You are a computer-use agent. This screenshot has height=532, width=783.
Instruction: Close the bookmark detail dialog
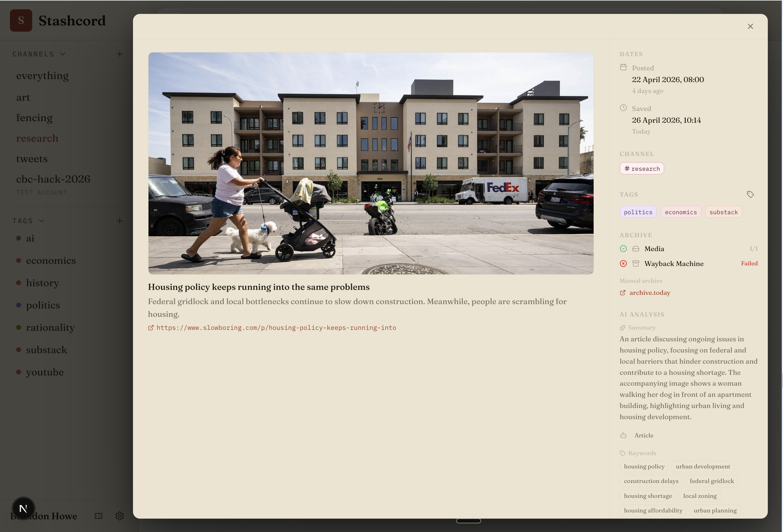pyautogui.click(x=750, y=26)
